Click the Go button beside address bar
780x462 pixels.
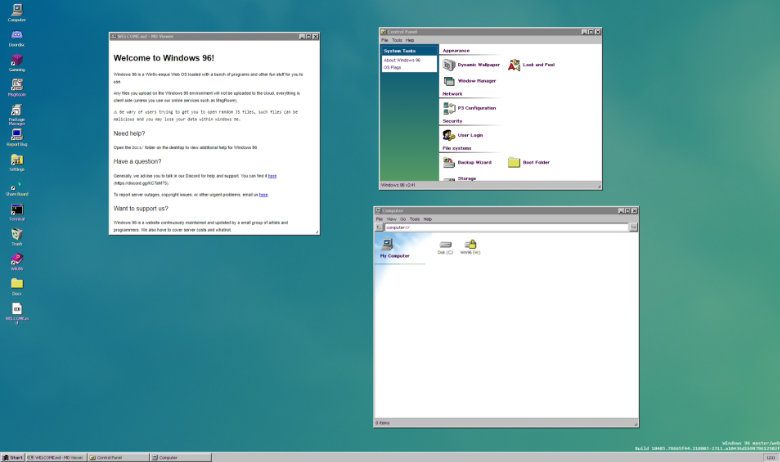[633, 227]
